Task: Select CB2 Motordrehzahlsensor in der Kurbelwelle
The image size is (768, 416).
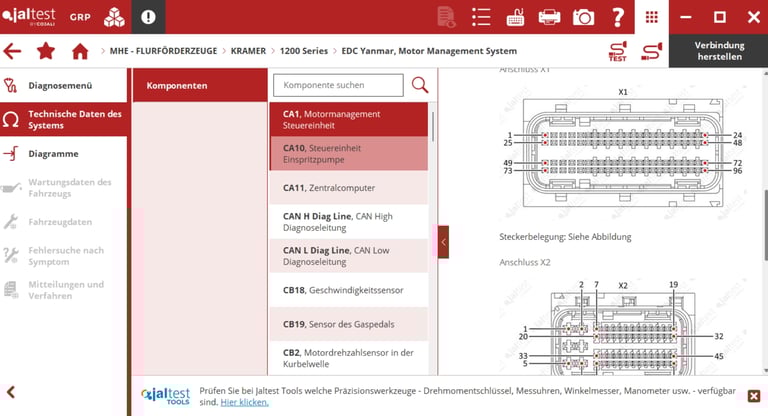Action: (x=349, y=358)
